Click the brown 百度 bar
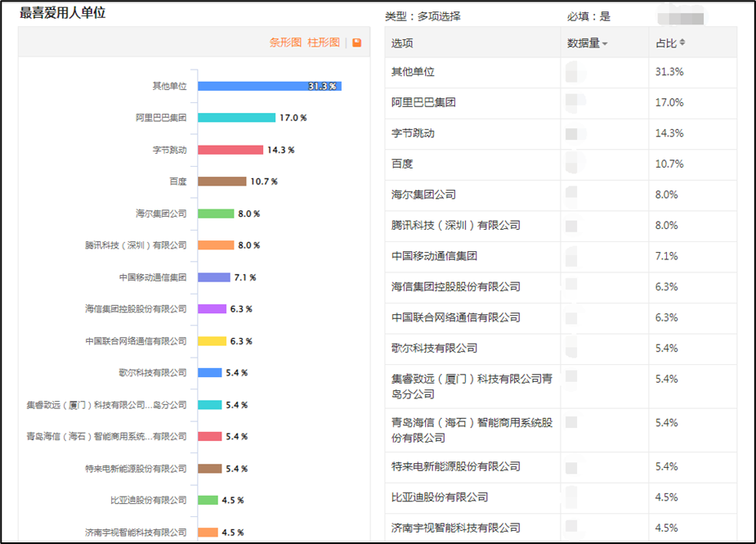 click(221, 182)
